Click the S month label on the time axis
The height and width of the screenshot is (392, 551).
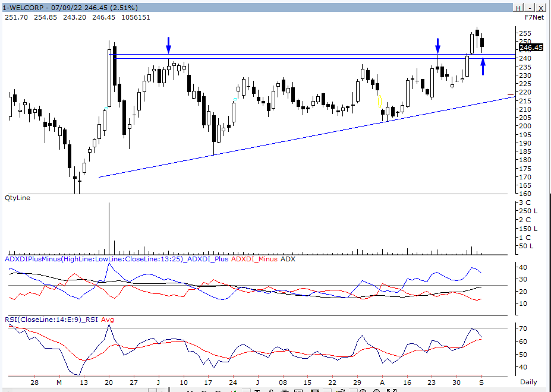(x=481, y=382)
